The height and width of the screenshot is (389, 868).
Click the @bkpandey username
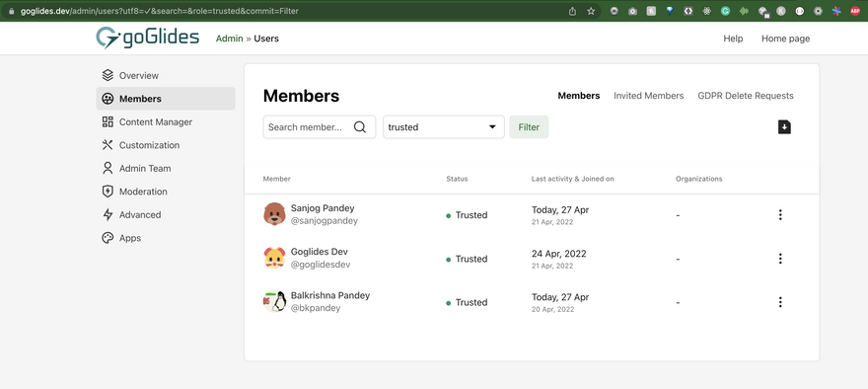[x=316, y=308]
